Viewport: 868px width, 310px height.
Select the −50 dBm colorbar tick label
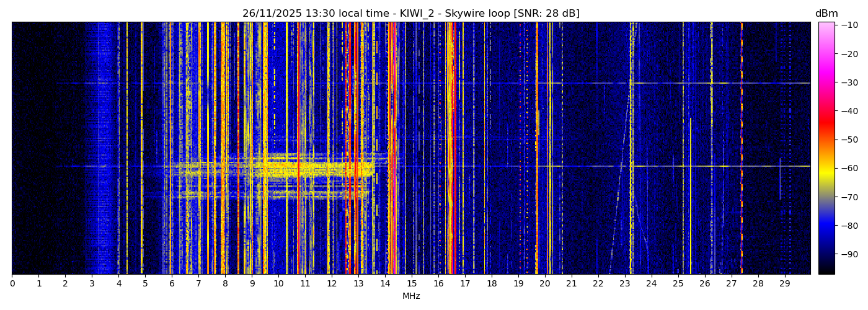(850, 139)
